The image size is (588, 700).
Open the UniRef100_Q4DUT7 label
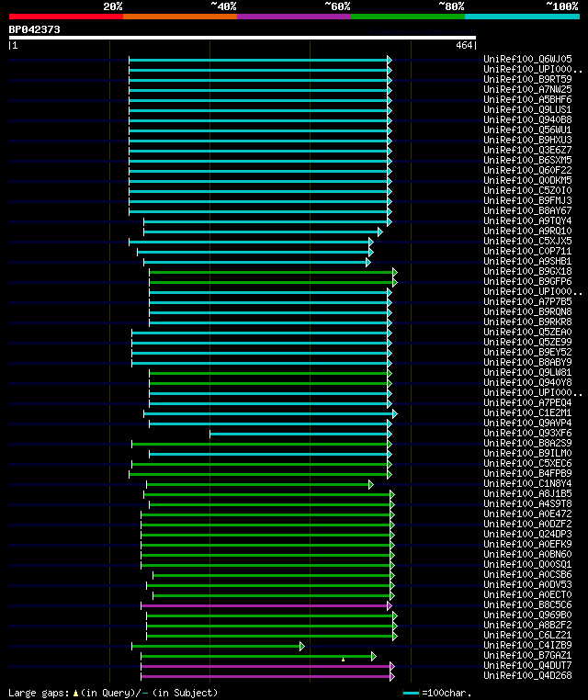(527, 665)
